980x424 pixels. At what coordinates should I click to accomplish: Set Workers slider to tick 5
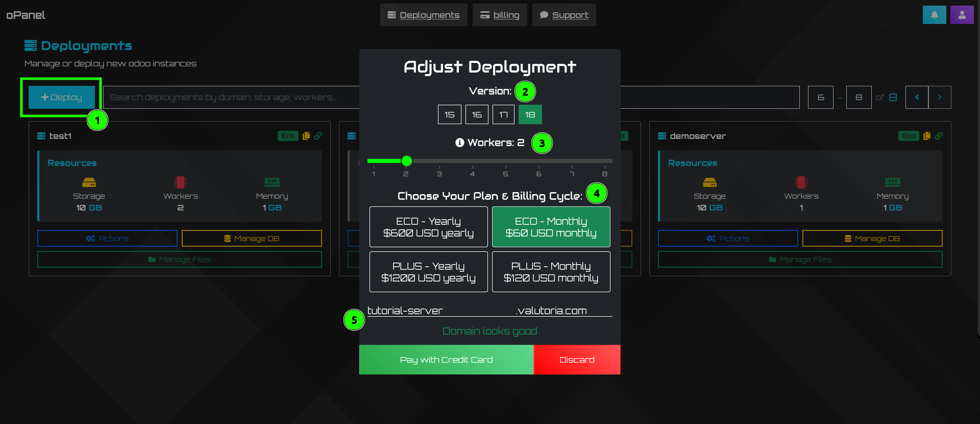point(506,161)
